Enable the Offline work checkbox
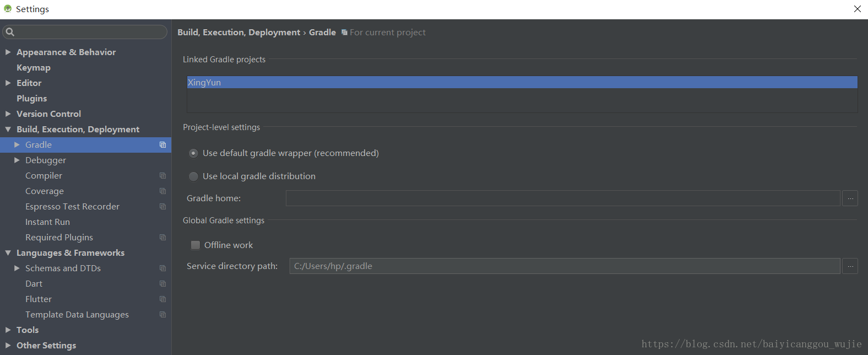The image size is (868, 355). [x=196, y=245]
